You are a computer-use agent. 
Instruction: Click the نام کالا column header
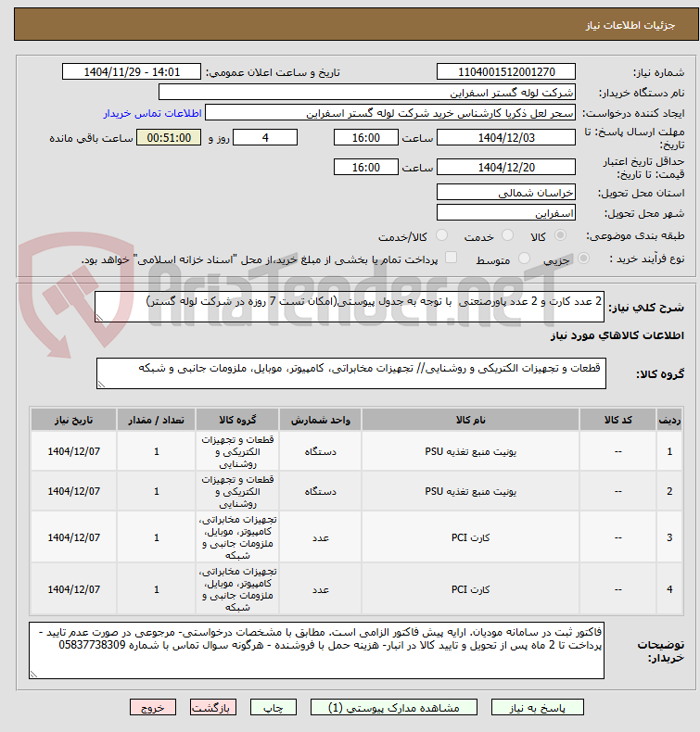pyautogui.click(x=470, y=420)
